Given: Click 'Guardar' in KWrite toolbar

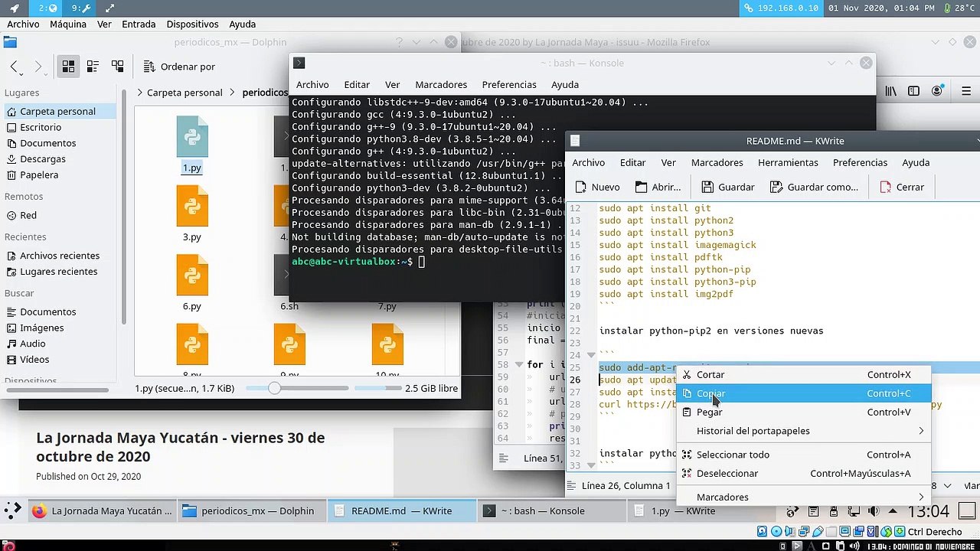Looking at the screenshot, I should [x=728, y=187].
